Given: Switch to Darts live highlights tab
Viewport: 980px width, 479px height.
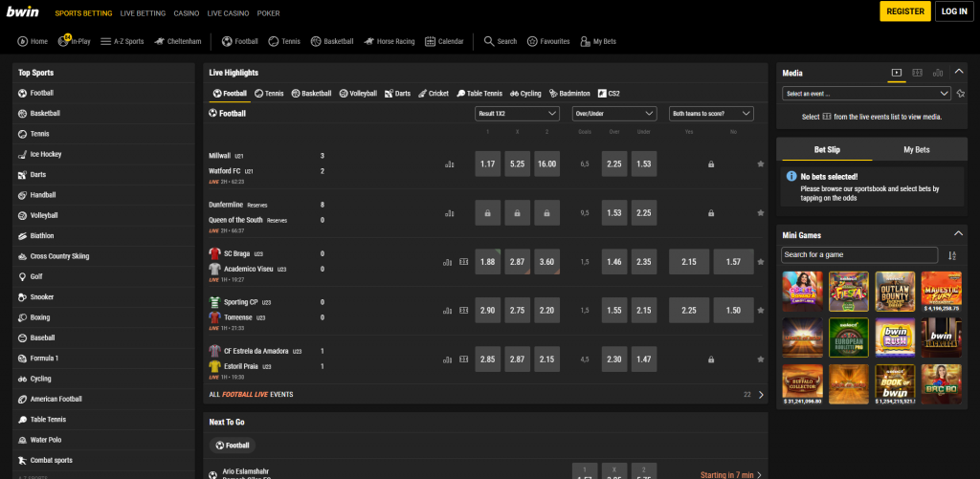Looking at the screenshot, I should coord(397,94).
